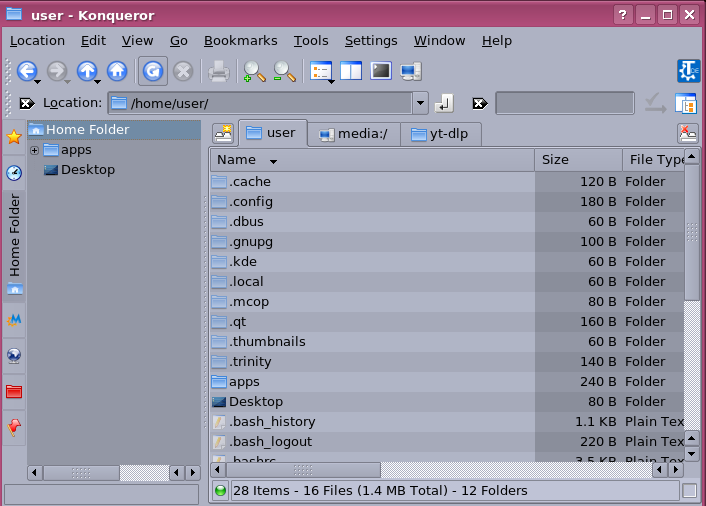Switch to the yt-dlp tab

pos(441,133)
